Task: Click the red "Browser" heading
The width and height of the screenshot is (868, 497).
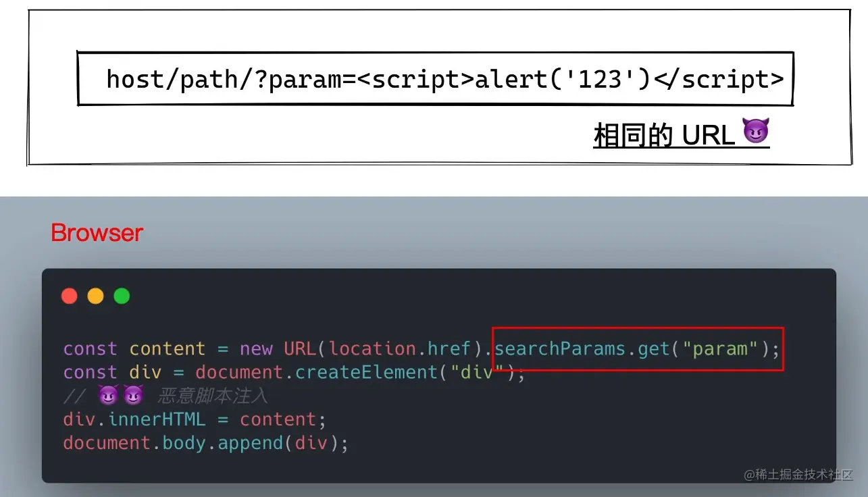Action: (x=97, y=233)
